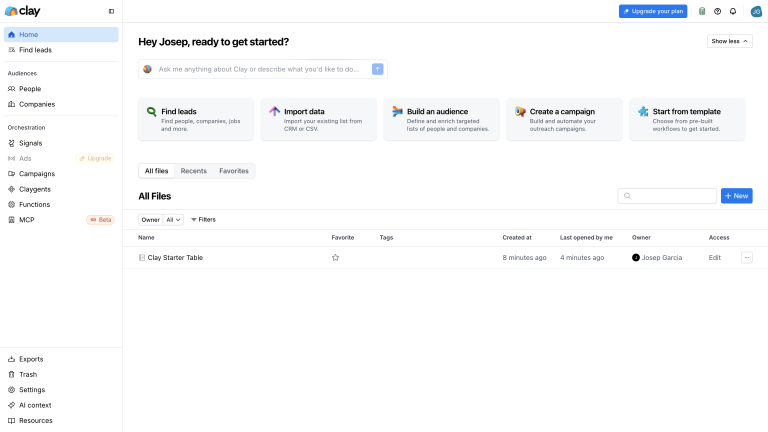Click the MCP icon
The image size is (768, 432).
tap(11, 220)
